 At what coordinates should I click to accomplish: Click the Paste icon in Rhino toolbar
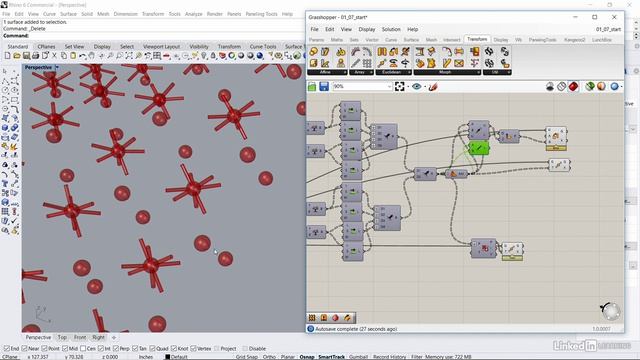pyautogui.click(x=73, y=56)
